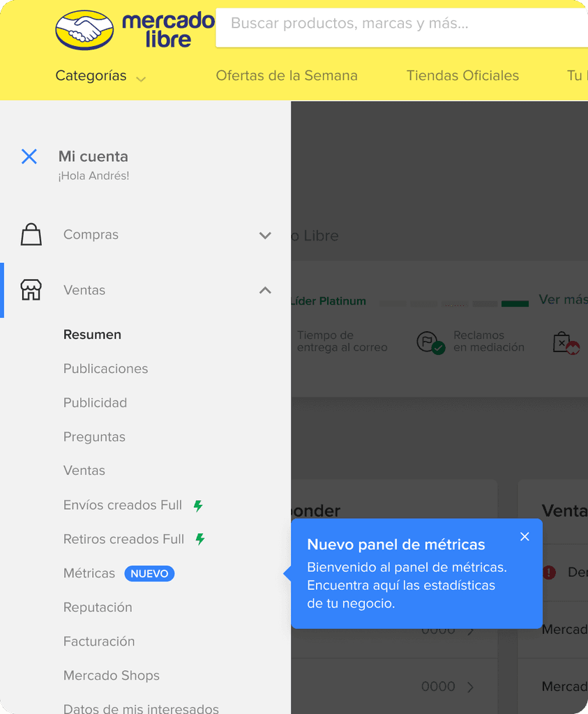The width and height of the screenshot is (588, 714).
Task: Click the green reputation bar segment
Action: (515, 304)
